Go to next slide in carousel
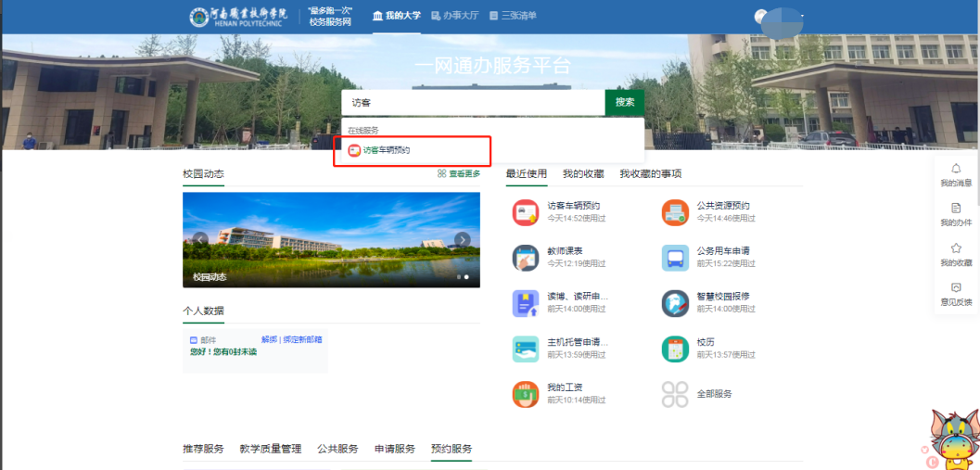The height and width of the screenshot is (470, 980). click(462, 240)
